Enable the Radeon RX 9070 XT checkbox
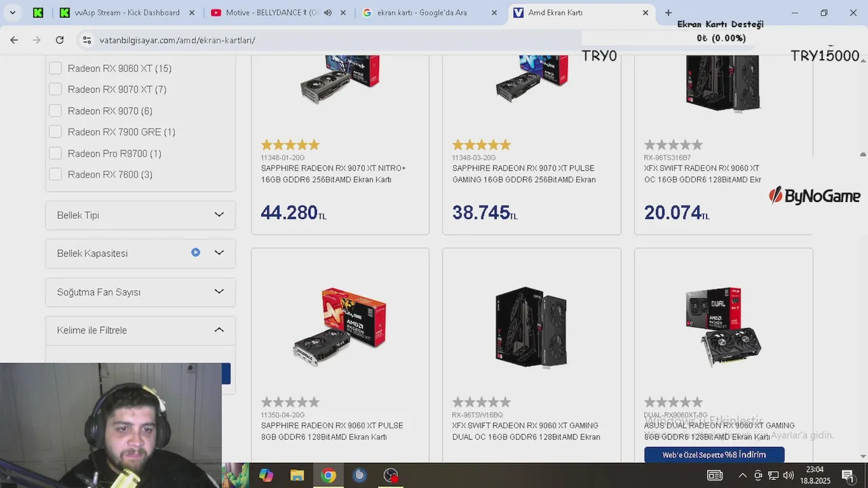The width and height of the screenshot is (868, 488). tap(55, 89)
